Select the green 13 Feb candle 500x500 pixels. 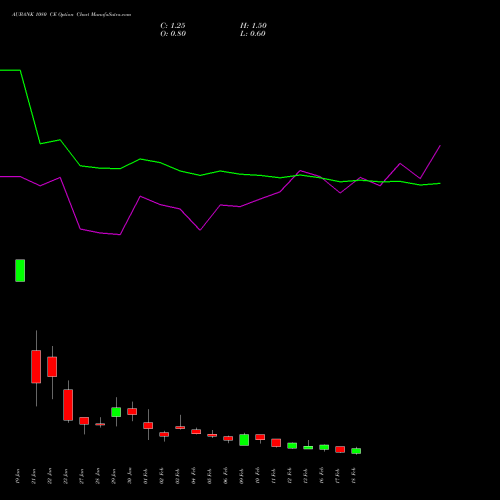308,447
